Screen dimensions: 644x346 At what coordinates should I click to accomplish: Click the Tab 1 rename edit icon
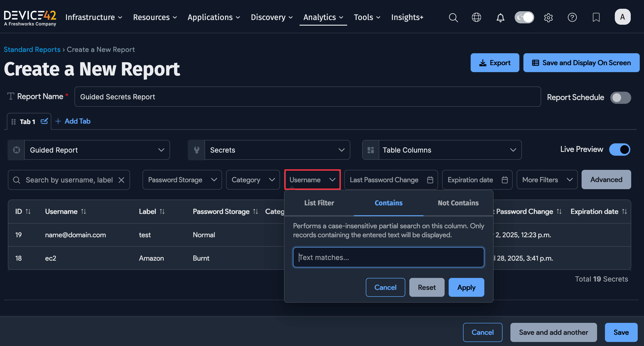point(44,121)
